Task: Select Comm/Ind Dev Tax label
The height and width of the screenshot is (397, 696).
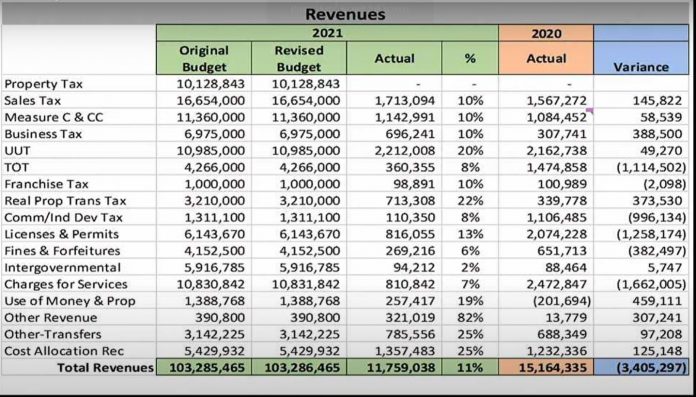Action: (x=63, y=218)
